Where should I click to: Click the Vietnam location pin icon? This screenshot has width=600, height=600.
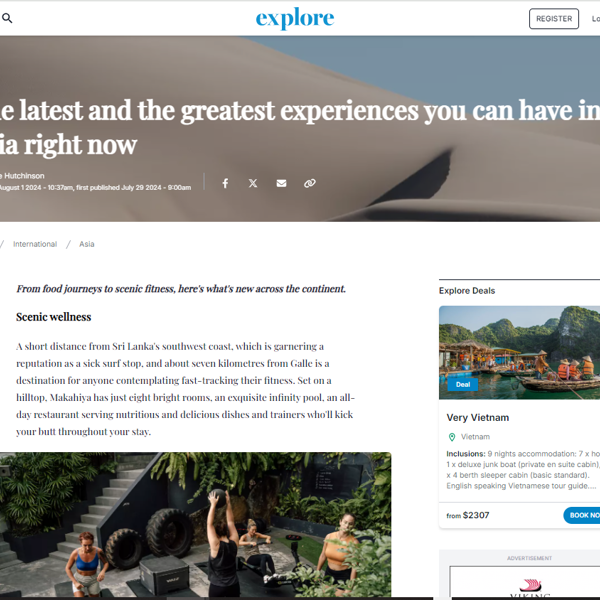tap(452, 437)
